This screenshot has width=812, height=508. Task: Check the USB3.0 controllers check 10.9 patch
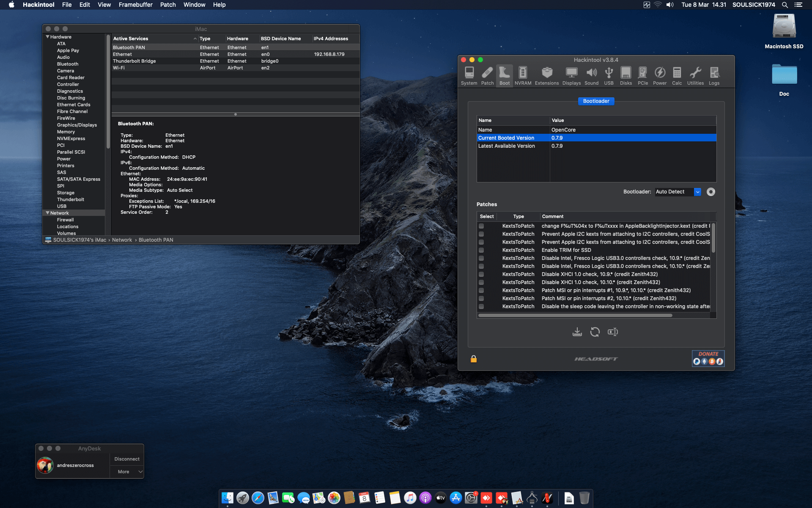tap(481, 258)
